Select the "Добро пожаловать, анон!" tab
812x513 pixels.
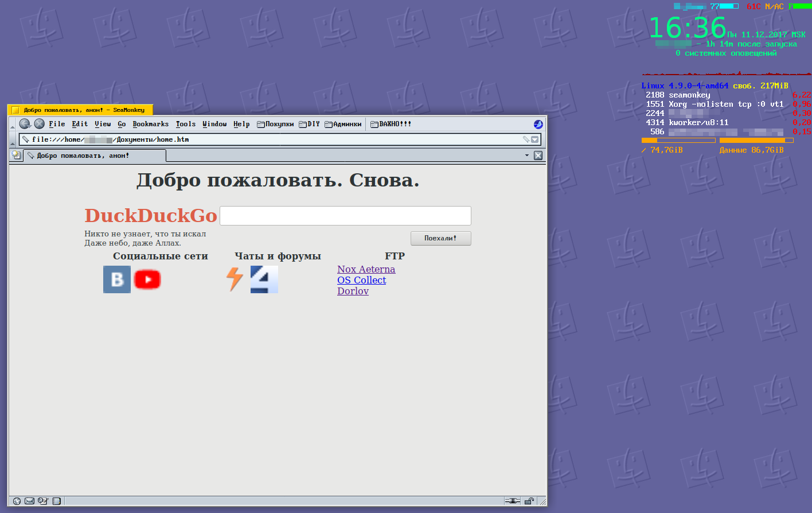(95, 156)
